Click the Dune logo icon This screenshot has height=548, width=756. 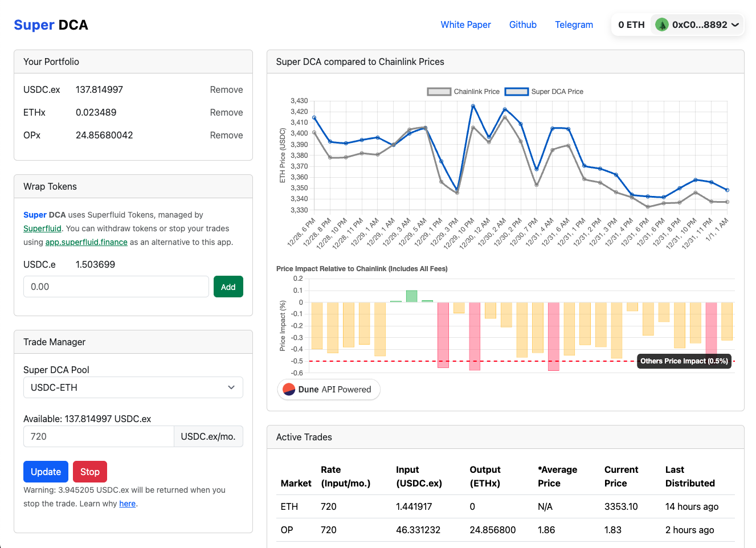(289, 390)
